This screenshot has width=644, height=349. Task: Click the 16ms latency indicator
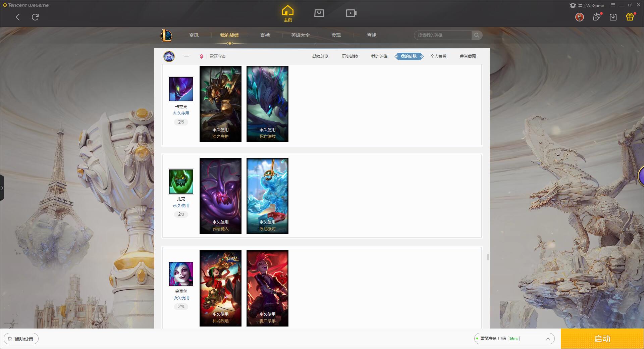point(514,339)
